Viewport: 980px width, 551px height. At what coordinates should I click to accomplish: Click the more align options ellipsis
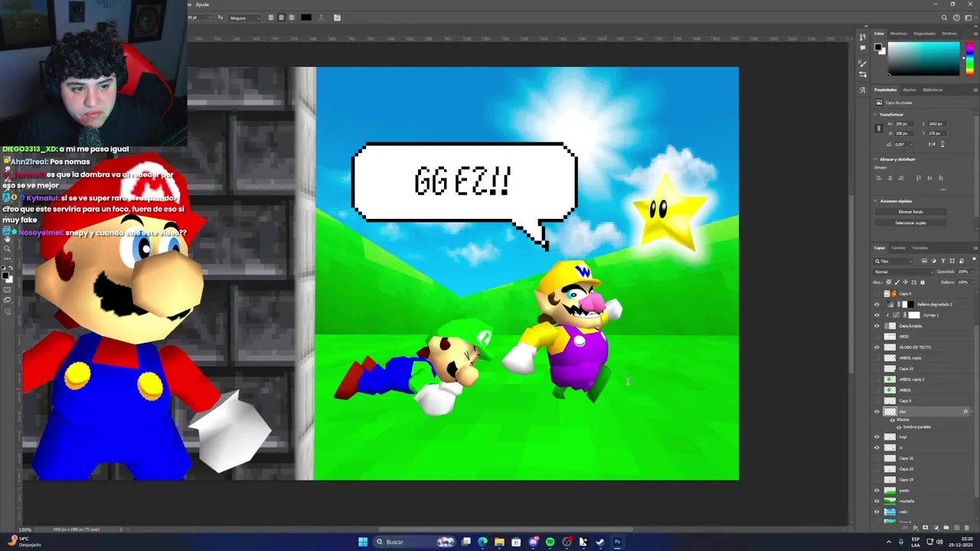(x=943, y=190)
